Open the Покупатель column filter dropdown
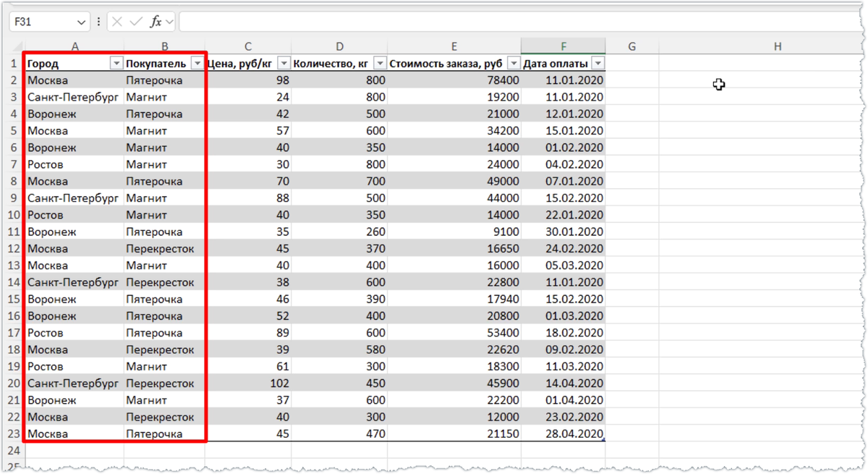 (197, 64)
